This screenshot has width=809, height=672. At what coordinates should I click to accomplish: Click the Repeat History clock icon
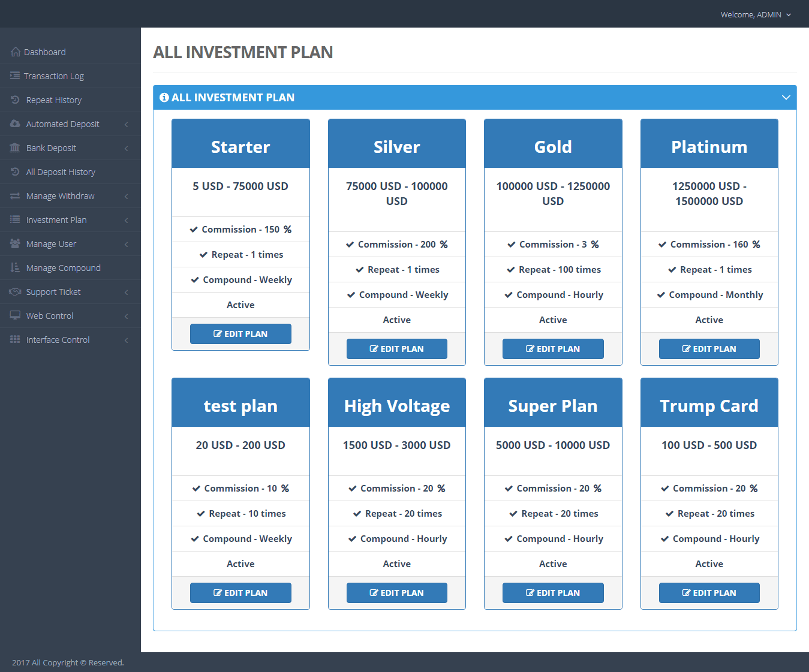tap(15, 100)
